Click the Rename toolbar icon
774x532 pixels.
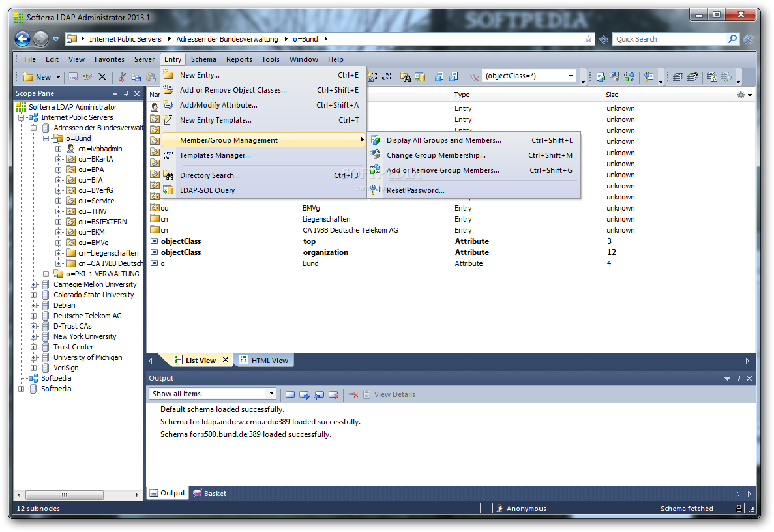coord(88,76)
